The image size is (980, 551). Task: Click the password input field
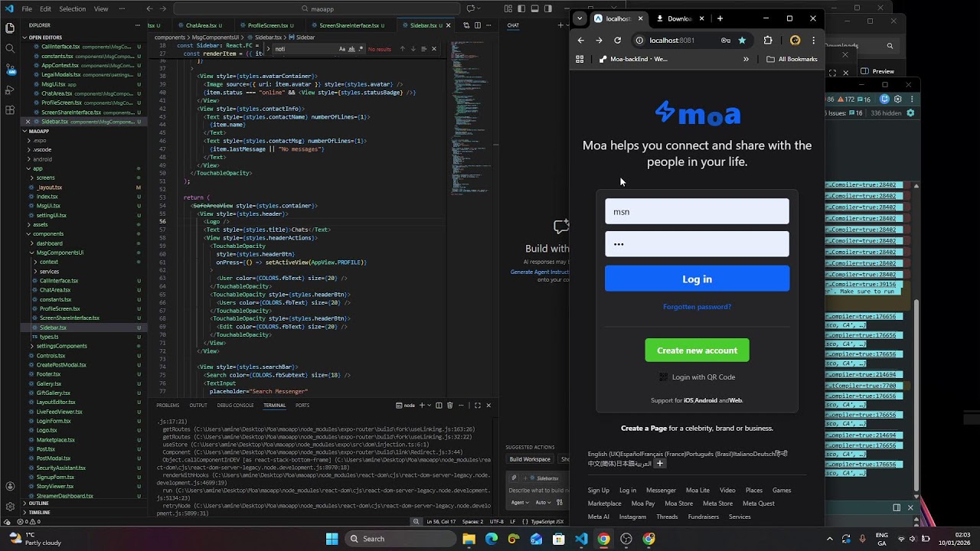coord(697,244)
